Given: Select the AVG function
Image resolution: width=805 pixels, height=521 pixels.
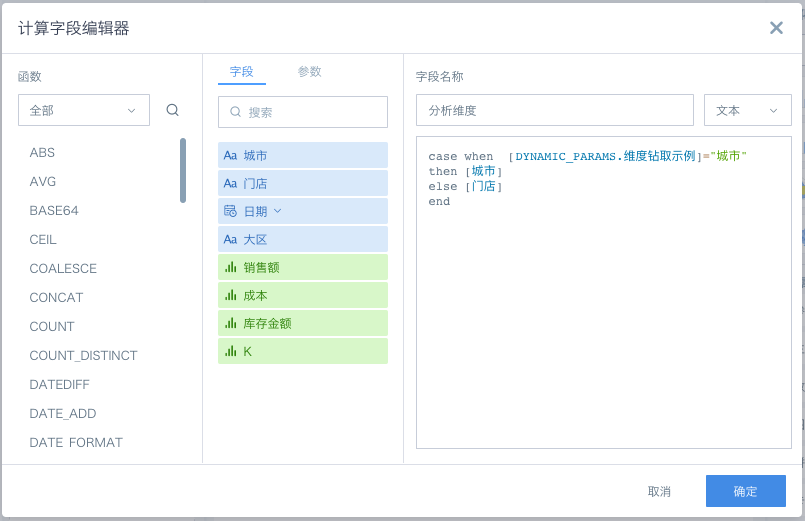Looking at the screenshot, I should pyautogui.click(x=43, y=181).
